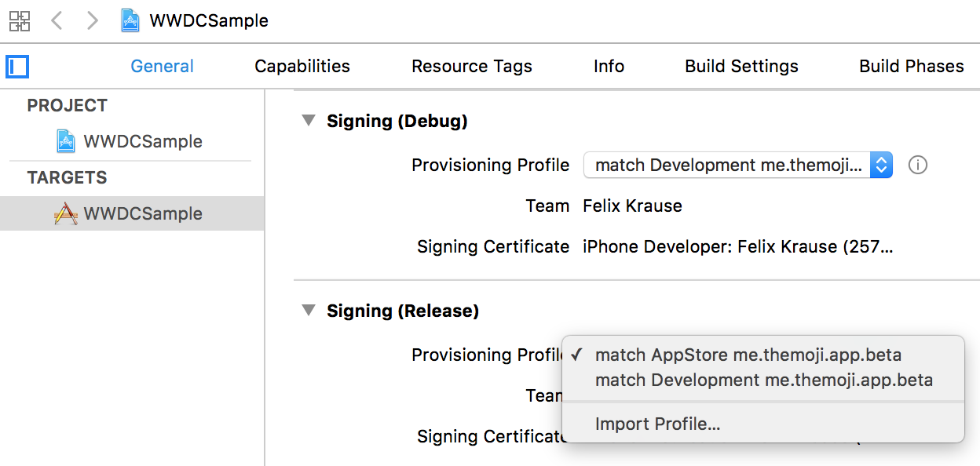Collapse the Signing (Release) section
Viewport: 980px width, 466px height.
(309, 311)
